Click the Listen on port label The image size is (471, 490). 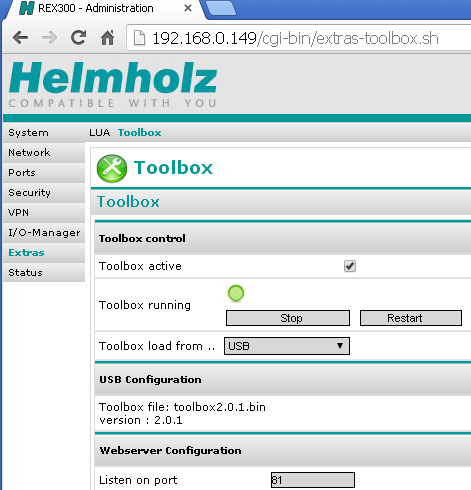pos(138,480)
